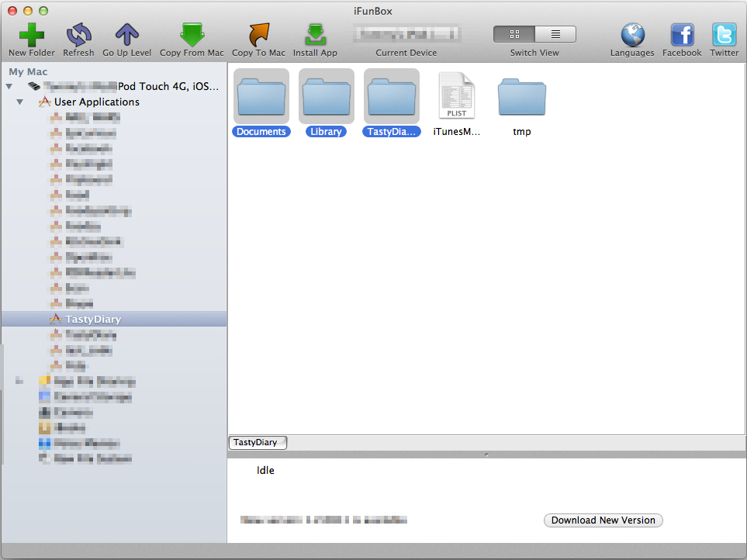
Task: Switch to list view
Action: pyautogui.click(x=555, y=34)
